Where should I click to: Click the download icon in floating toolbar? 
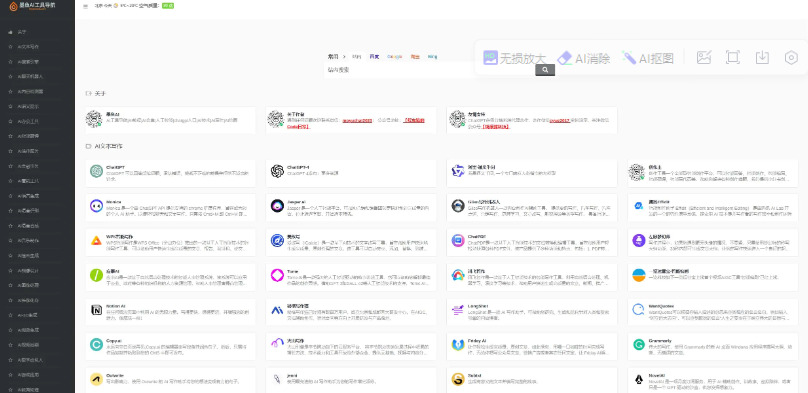(x=762, y=57)
